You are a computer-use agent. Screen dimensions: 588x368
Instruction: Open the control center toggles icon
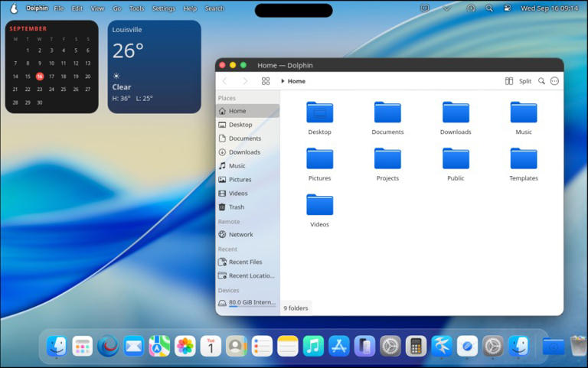(x=508, y=8)
